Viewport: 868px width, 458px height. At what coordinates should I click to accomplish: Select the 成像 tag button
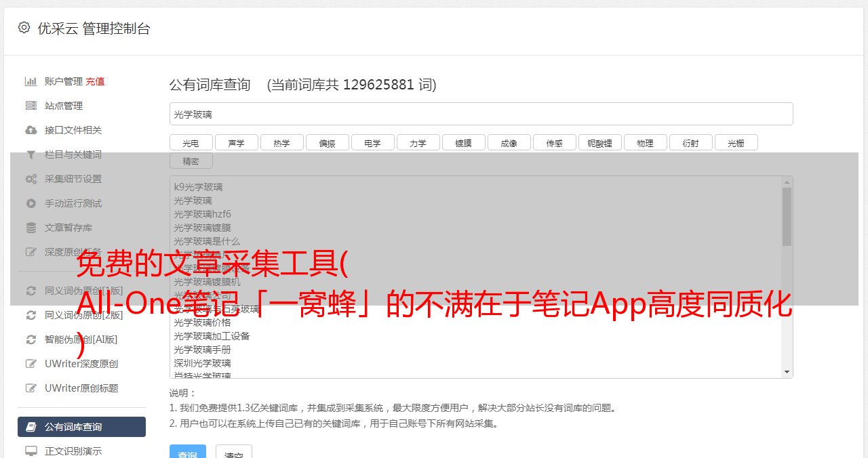[x=509, y=142]
